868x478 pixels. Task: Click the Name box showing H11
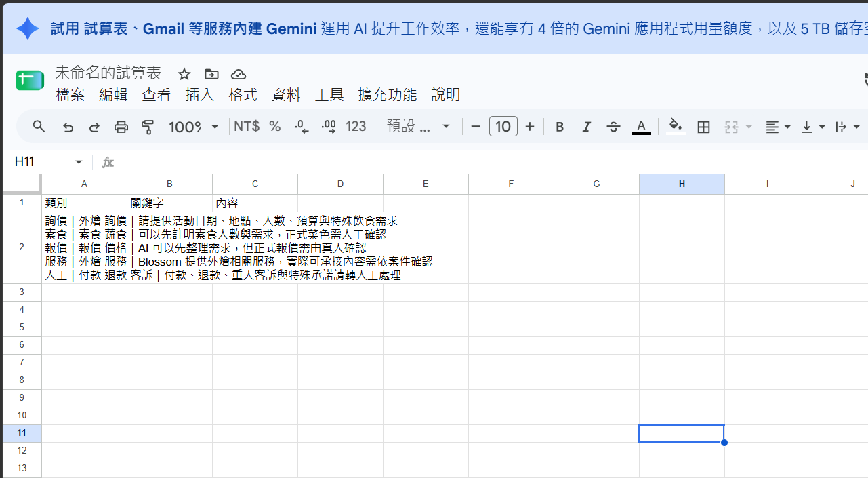[41, 162]
